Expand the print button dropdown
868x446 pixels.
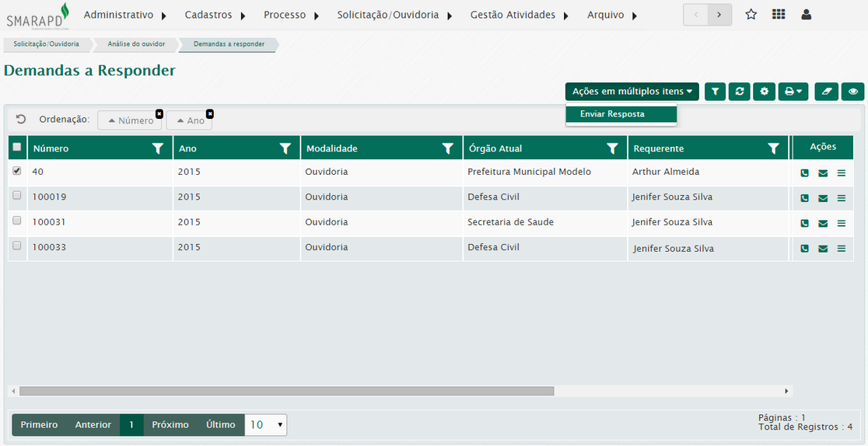pyautogui.click(x=794, y=92)
